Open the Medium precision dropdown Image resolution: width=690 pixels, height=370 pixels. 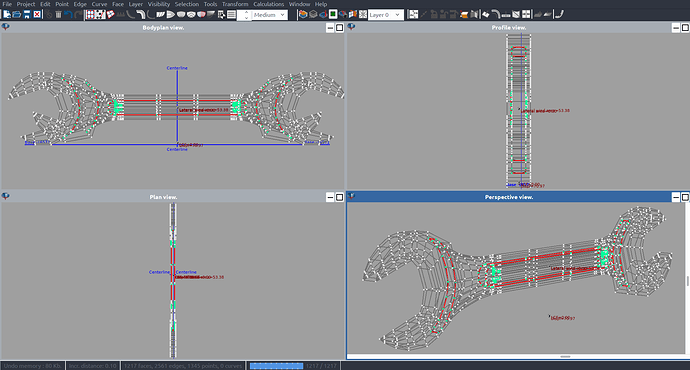click(269, 15)
